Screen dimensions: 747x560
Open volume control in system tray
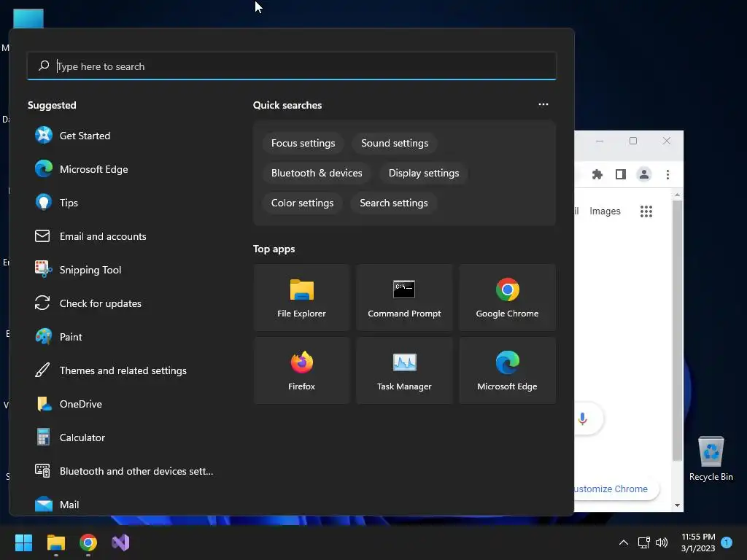coord(662,542)
